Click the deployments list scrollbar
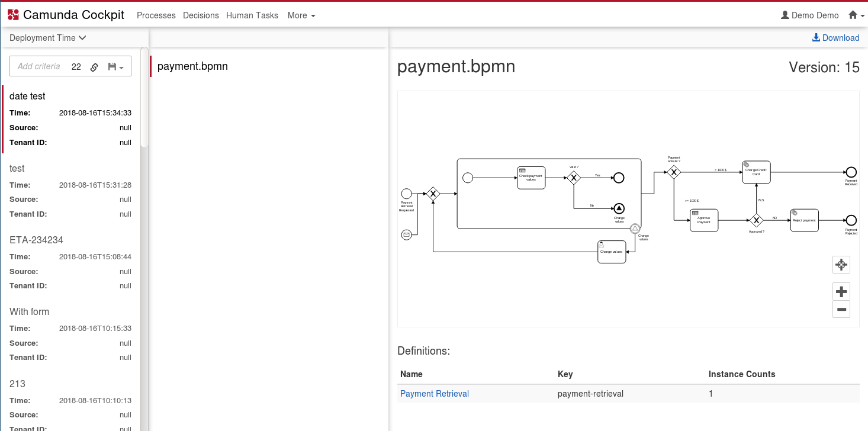This screenshot has height=431, width=868. tap(144, 97)
